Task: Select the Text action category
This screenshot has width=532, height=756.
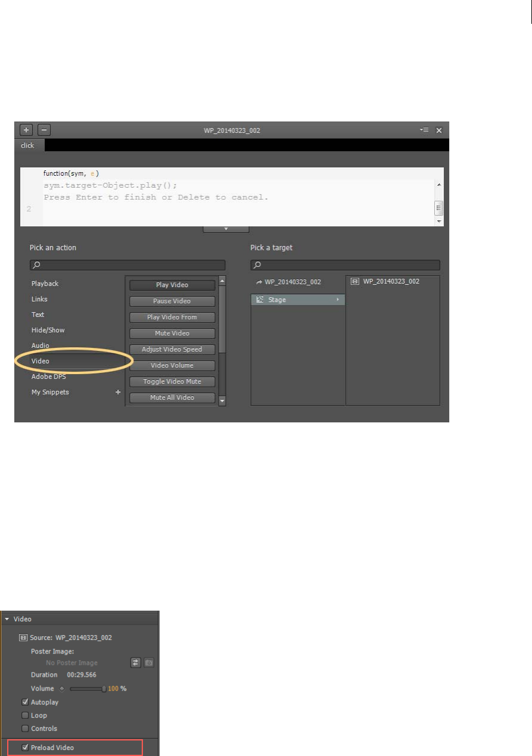Action: pos(38,315)
